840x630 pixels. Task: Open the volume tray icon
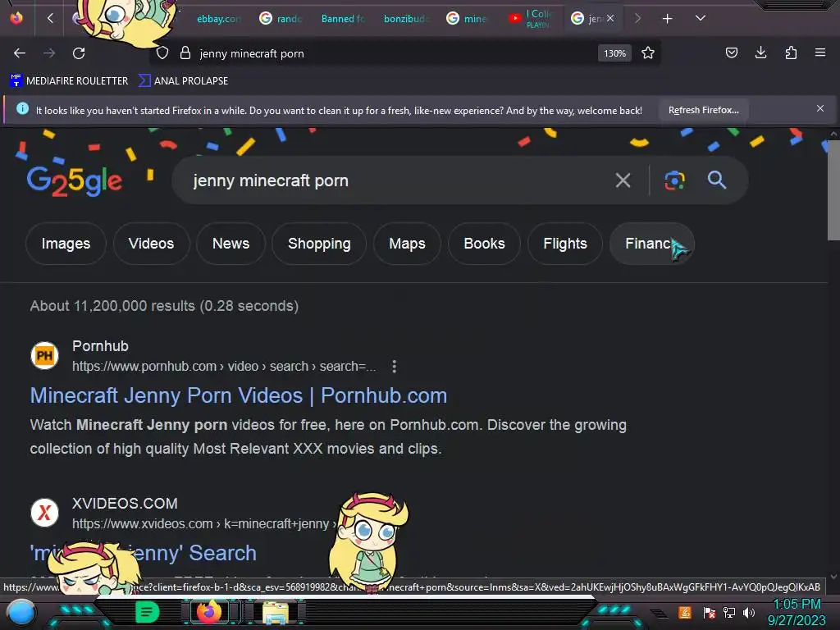(x=749, y=612)
